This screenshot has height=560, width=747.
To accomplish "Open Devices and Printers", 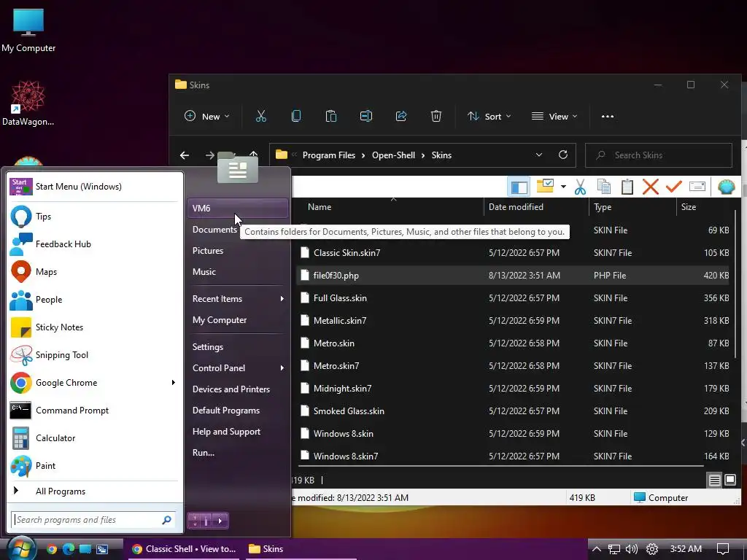I will tap(238, 389).
